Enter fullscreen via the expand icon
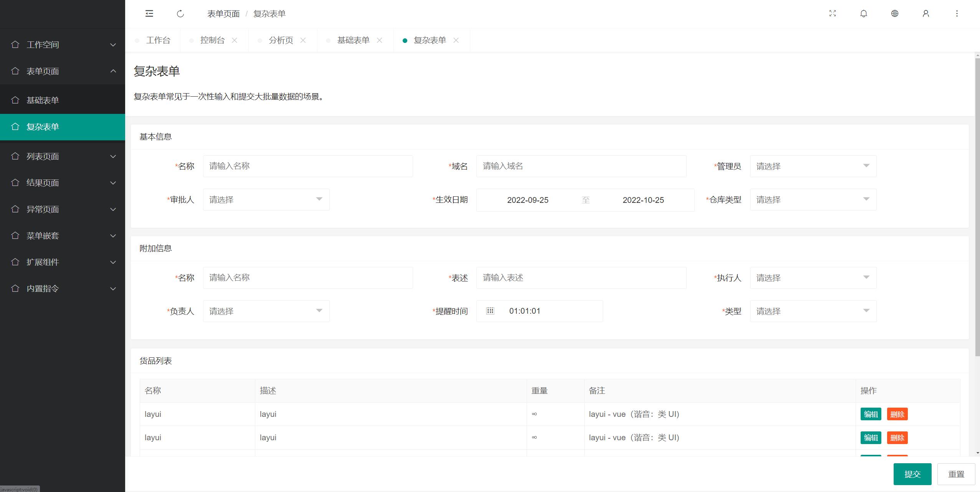This screenshot has width=980, height=492. [x=833, y=14]
